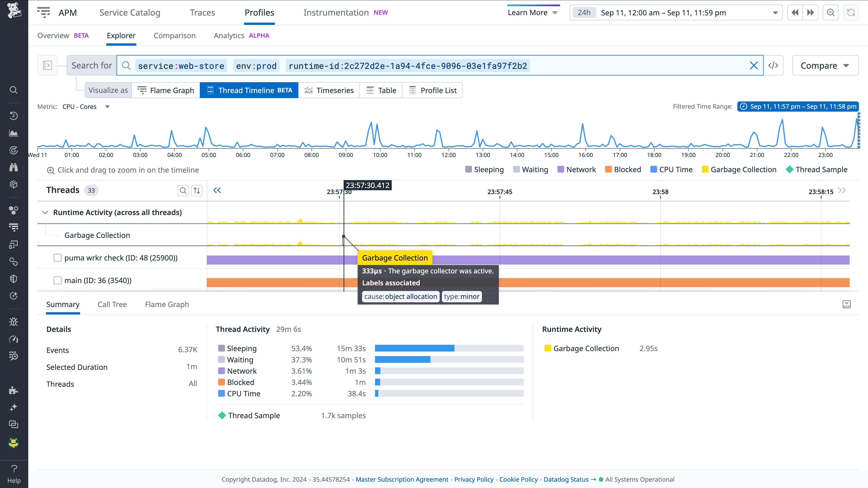Viewport: 868px width, 488px height.
Task: Check the puma wrkr check thread checkbox
Action: (x=57, y=258)
